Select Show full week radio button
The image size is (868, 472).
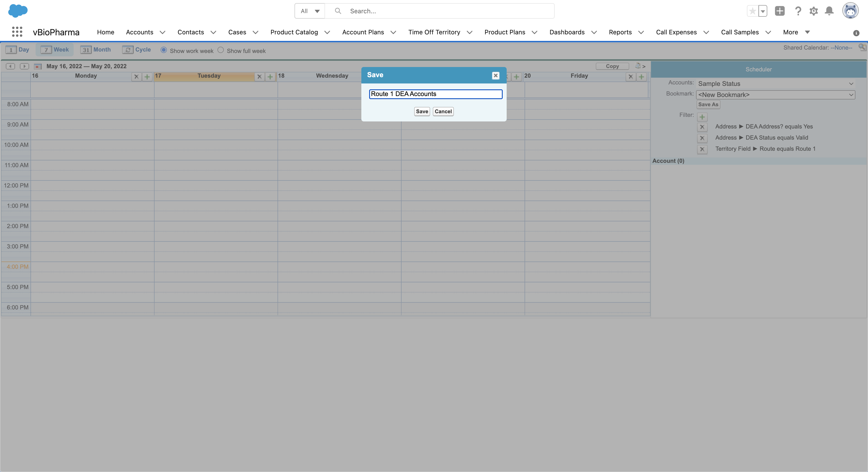coord(221,50)
